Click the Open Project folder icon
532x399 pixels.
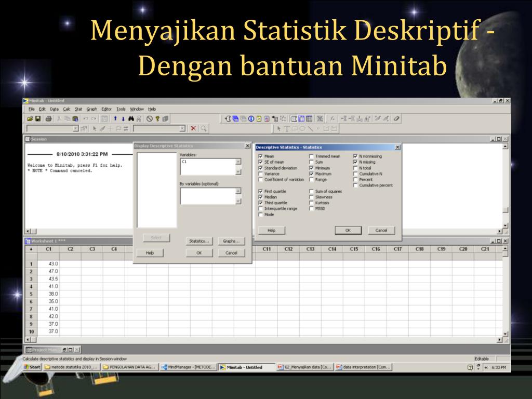tap(30, 119)
